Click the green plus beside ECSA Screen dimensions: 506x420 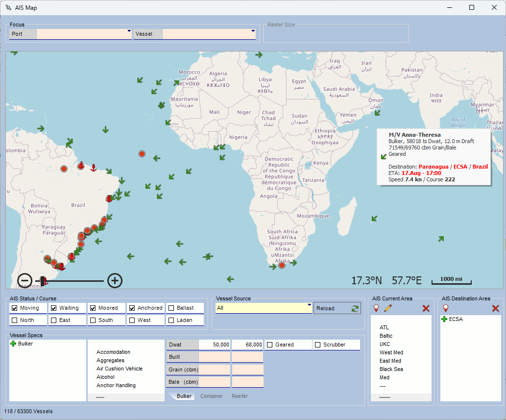pyautogui.click(x=444, y=319)
